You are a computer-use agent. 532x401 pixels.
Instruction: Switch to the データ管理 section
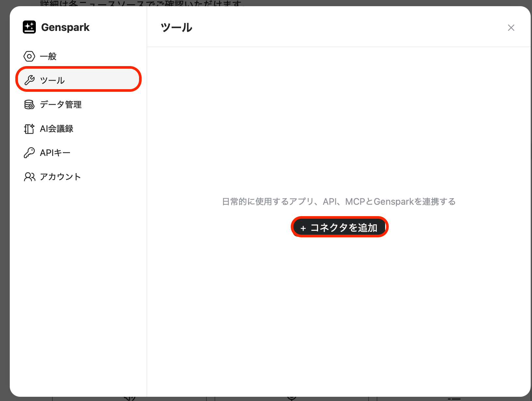point(61,104)
